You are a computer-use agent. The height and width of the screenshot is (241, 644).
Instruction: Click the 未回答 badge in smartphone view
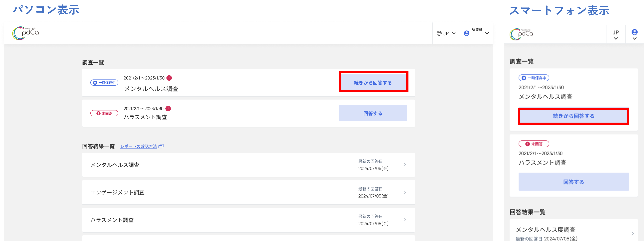[x=534, y=144]
